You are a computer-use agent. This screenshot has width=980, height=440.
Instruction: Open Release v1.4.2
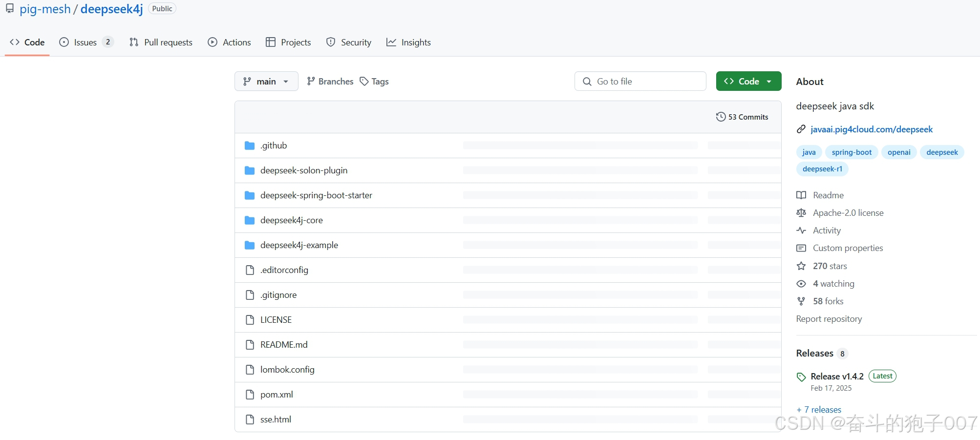coord(837,377)
